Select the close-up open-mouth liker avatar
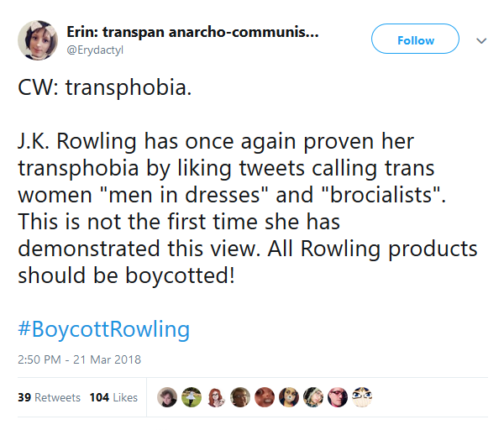Image resolution: width=504 pixels, height=430 pixels. 265,397
